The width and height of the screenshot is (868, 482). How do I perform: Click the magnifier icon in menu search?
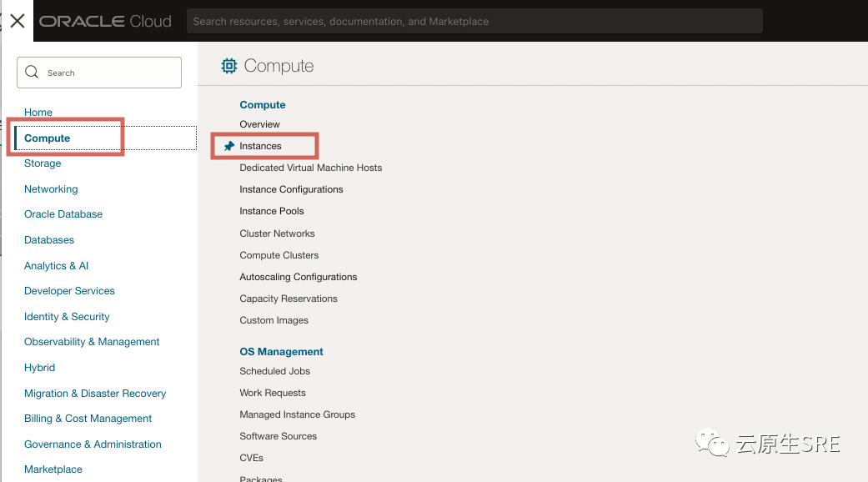pyautogui.click(x=32, y=72)
